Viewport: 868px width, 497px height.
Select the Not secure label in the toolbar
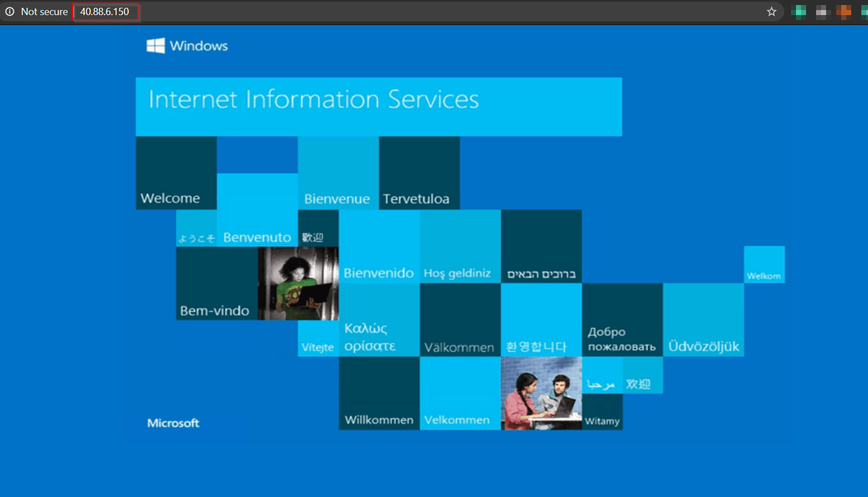click(x=45, y=11)
